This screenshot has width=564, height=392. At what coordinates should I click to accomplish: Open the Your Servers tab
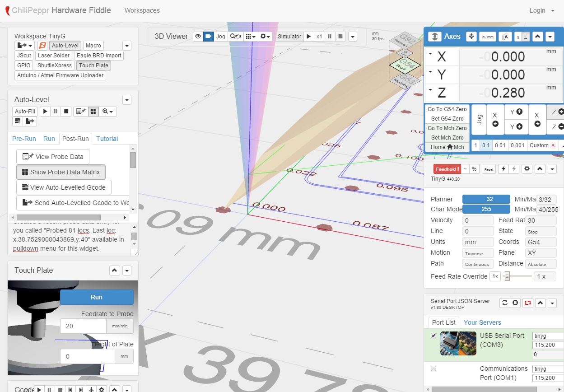pos(482,322)
